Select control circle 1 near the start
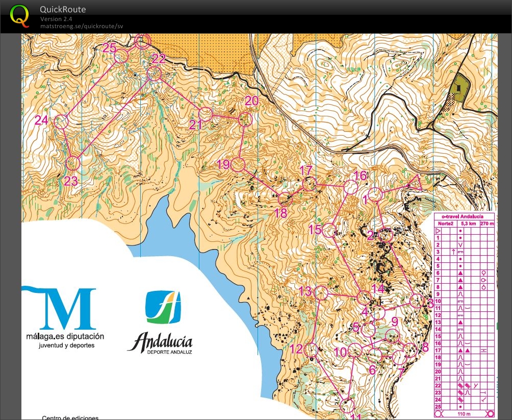Image resolution: width=512 pixels, height=420 pixels. (375, 195)
